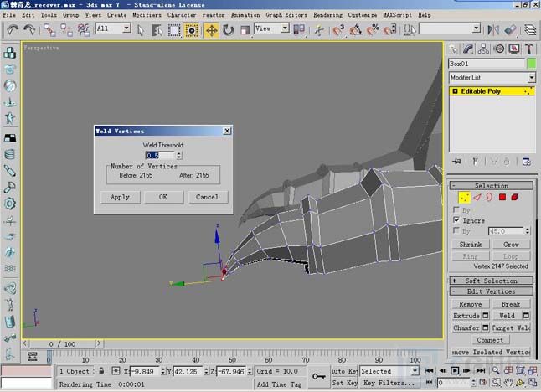The width and height of the screenshot is (541, 392).
Task: Open the Named Selection Sets dropdown
Action: point(477,28)
